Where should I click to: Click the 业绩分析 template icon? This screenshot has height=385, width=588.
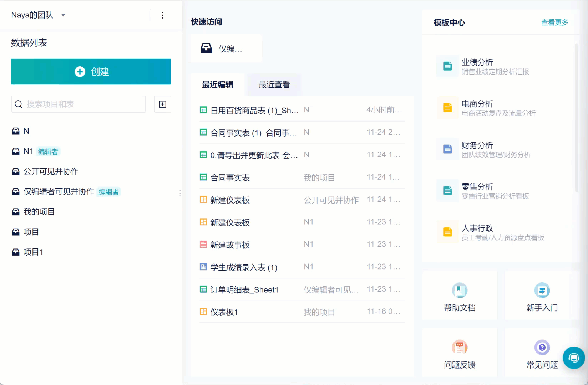[x=447, y=66]
